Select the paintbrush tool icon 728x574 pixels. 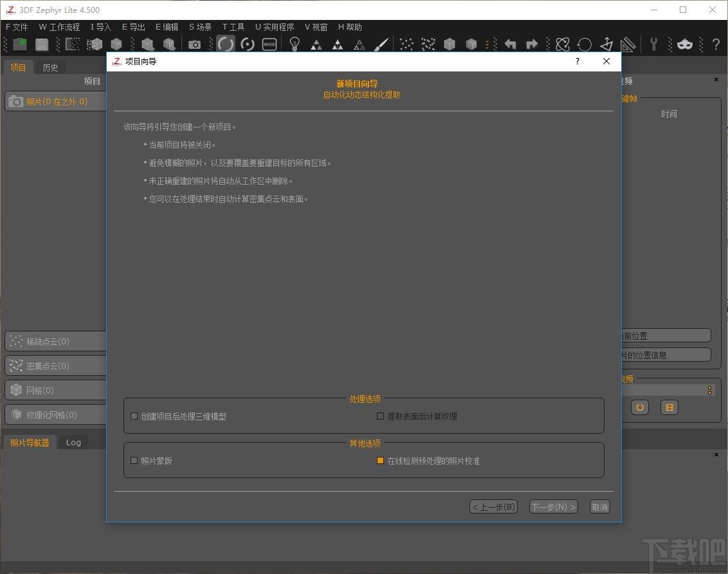pos(381,44)
